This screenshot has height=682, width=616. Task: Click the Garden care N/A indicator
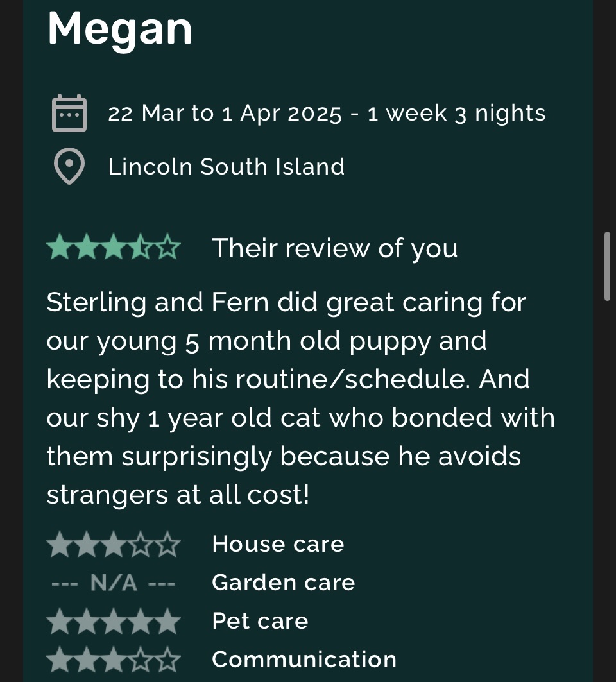coord(114,583)
